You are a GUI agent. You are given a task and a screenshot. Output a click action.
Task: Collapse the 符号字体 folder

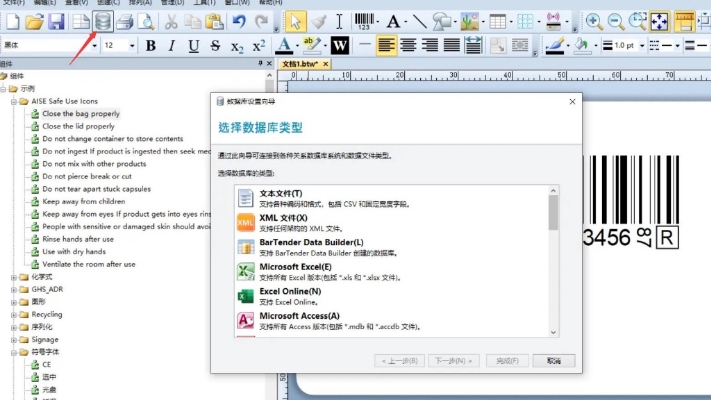pos(14,352)
